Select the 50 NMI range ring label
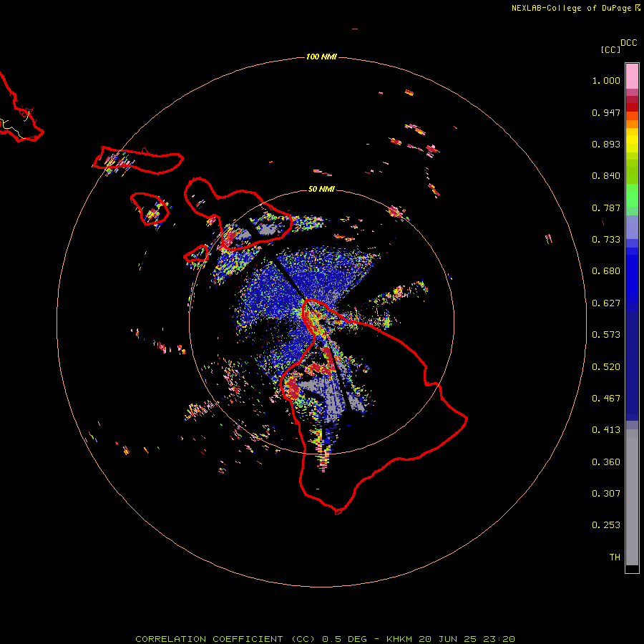The width and height of the screenshot is (644, 644). (x=321, y=189)
